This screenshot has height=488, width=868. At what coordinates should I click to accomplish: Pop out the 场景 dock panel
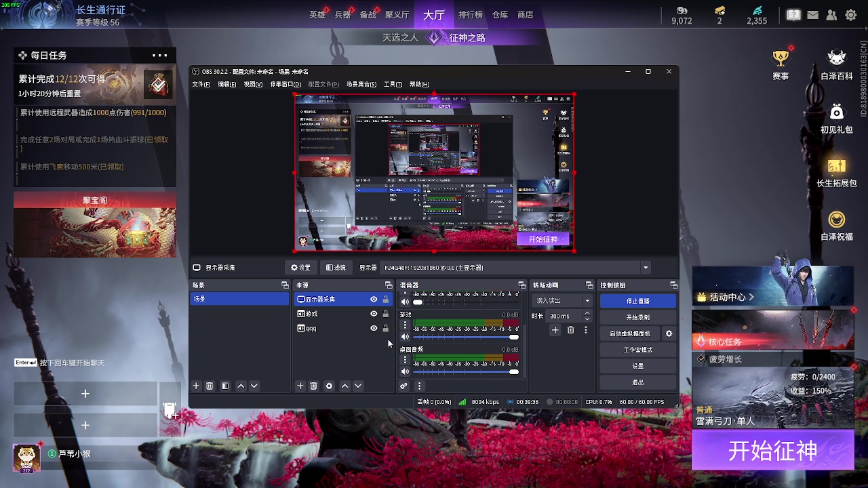coord(285,285)
